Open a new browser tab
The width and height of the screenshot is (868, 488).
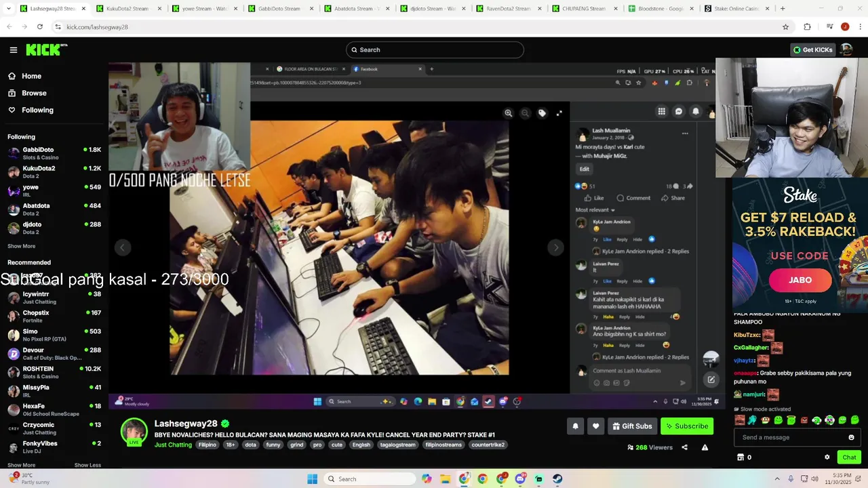point(783,9)
